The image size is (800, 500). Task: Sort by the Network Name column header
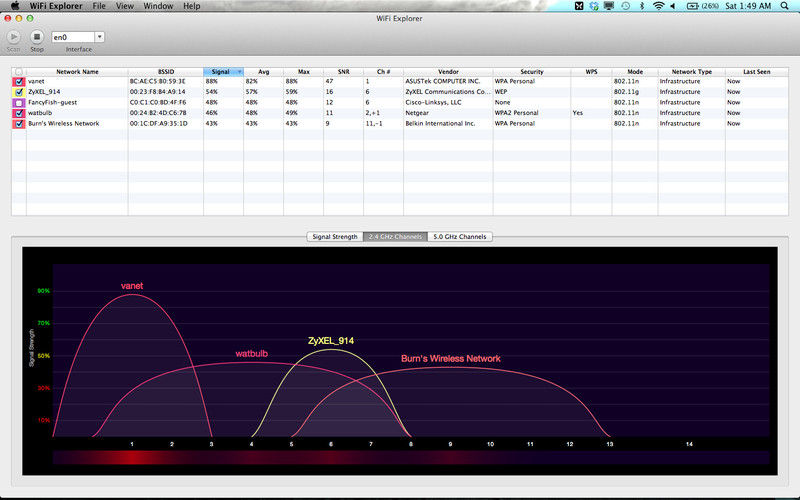pos(77,71)
